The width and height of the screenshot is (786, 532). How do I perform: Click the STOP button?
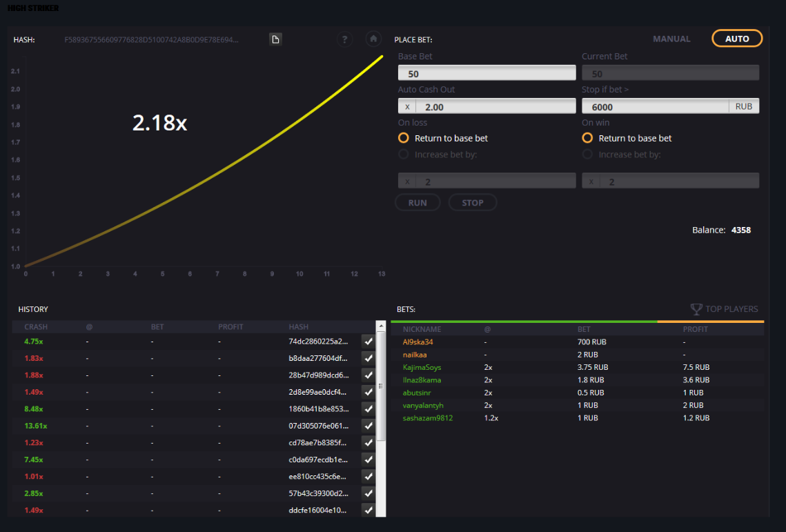[472, 203]
